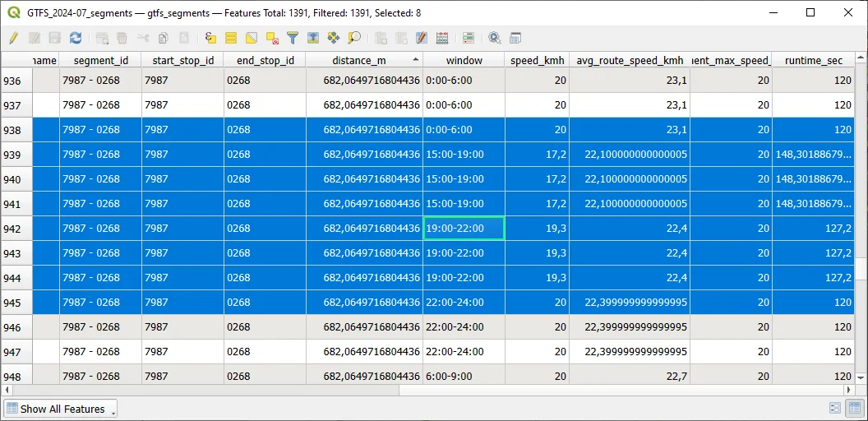Click the 15:00-19:00 window cell in row 939
Image resolution: width=868 pixels, height=421 pixels.
[x=464, y=155]
